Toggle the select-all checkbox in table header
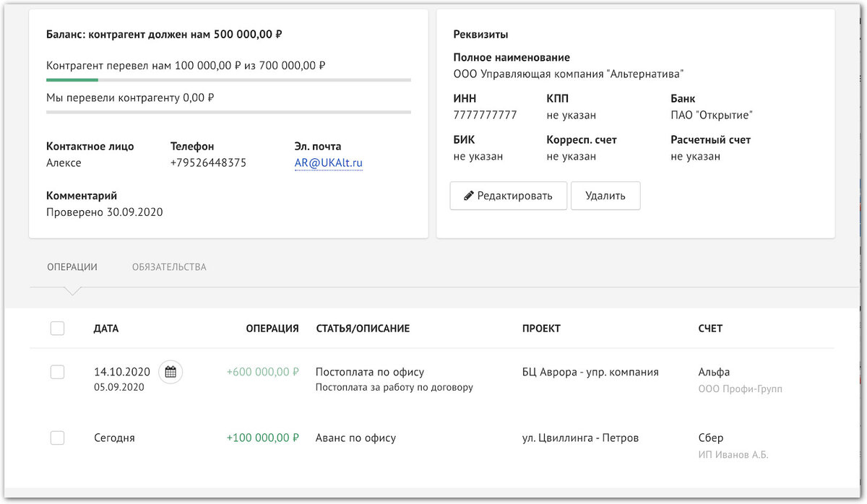 coord(58,329)
